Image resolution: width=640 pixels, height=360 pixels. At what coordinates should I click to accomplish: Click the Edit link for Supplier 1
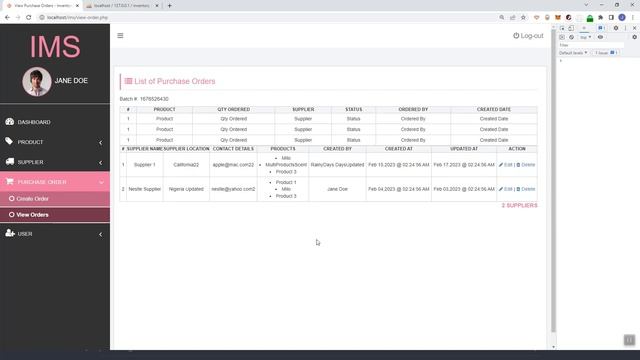point(508,165)
